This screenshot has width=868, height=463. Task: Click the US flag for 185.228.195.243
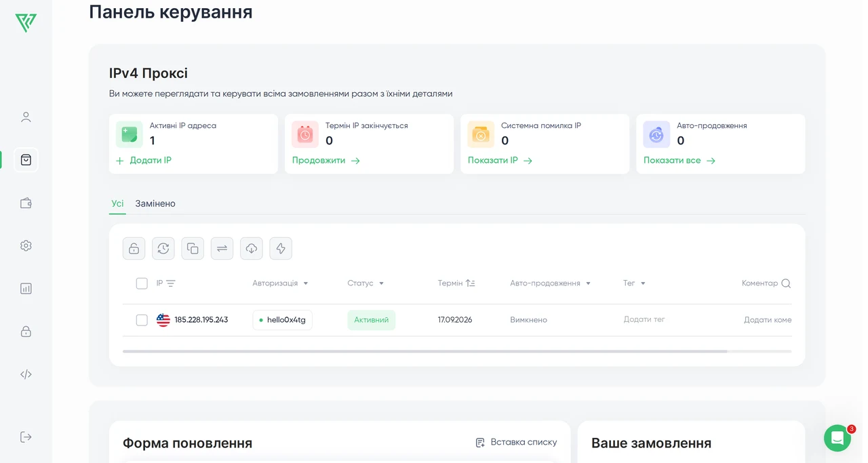click(x=163, y=320)
